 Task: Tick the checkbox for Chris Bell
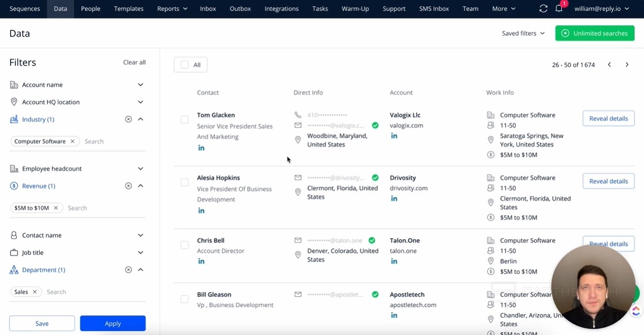point(184,245)
